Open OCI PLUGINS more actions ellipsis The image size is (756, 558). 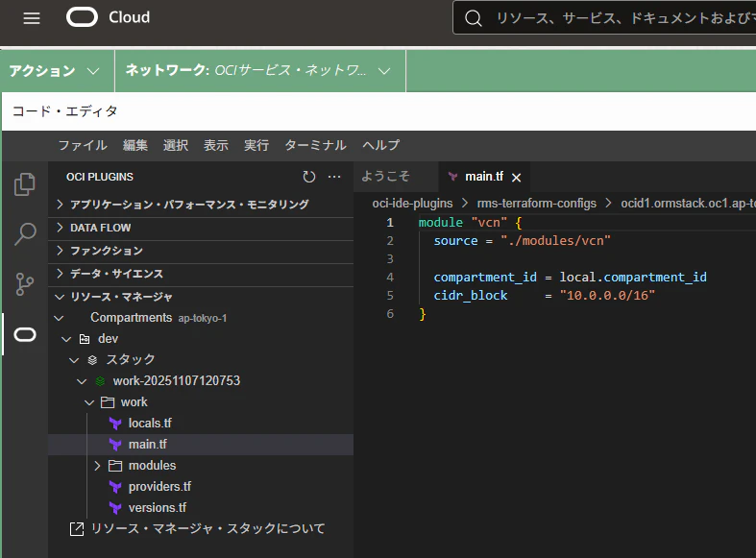[x=334, y=177]
